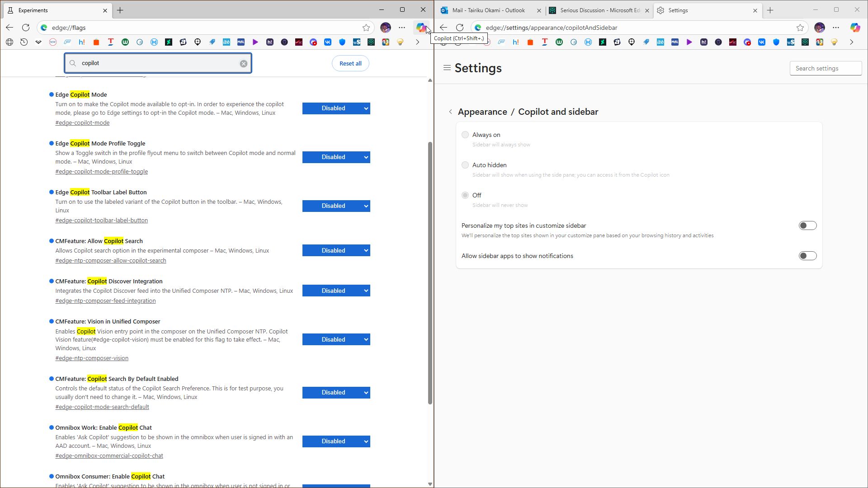The height and width of the screenshot is (488, 868).
Task: Toggle Personalize my top sites in customize sidebar
Action: pos(807,225)
